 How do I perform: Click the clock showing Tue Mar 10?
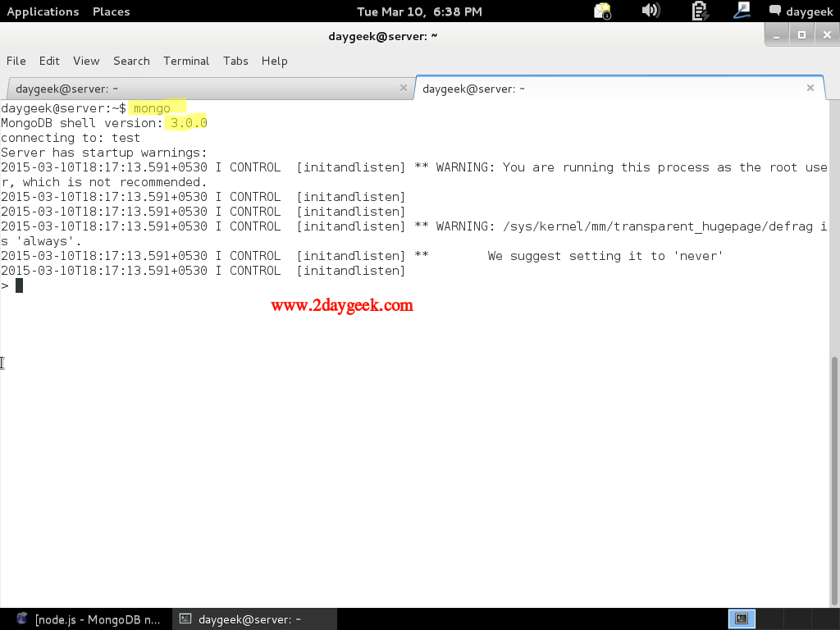[419, 11]
